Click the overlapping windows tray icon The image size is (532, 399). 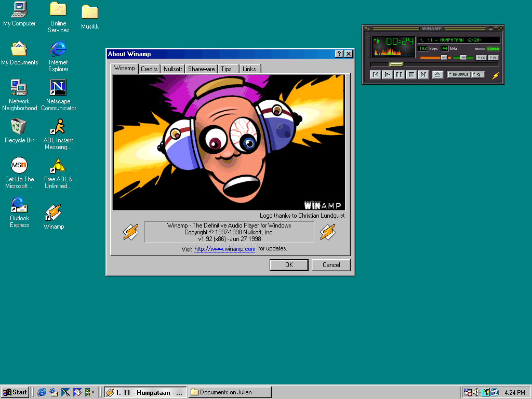coord(495,392)
